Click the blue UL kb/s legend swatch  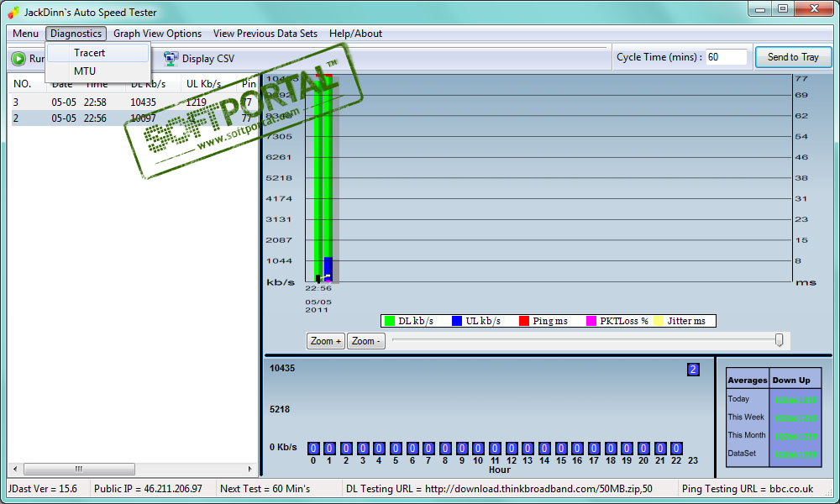(x=457, y=321)
